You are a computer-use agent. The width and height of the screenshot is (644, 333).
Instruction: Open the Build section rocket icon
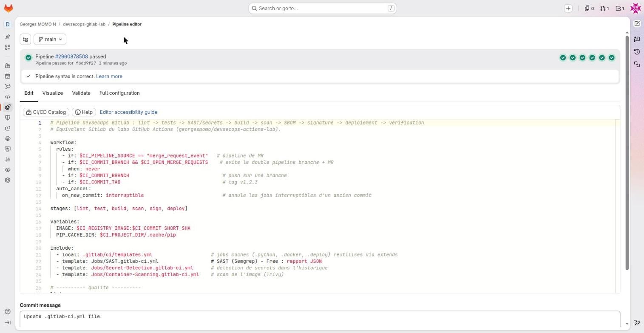point(7,107)
